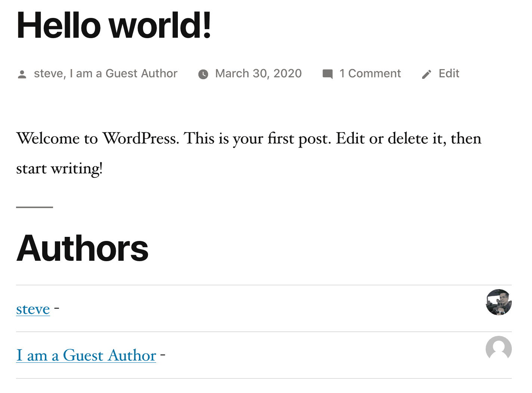This screenshot has width=532, height=393.
Task: Click the comment bubble icon
Action: [327, 74]
